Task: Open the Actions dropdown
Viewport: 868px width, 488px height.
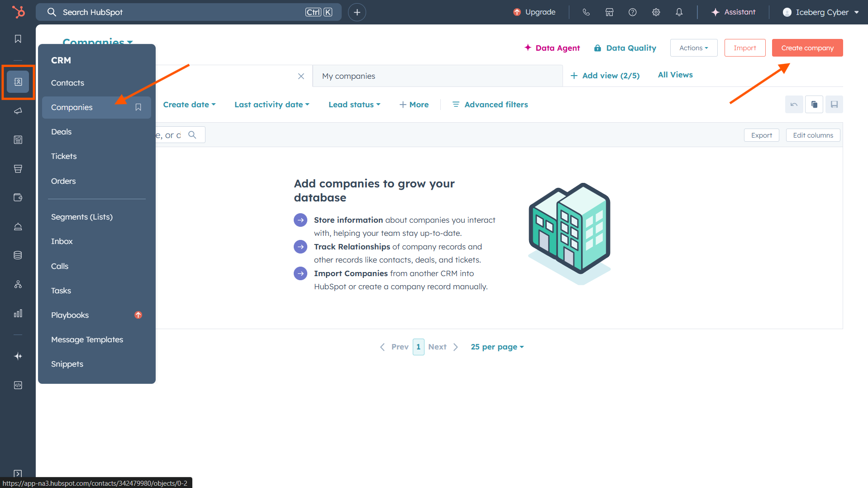Action: point(694,48)
